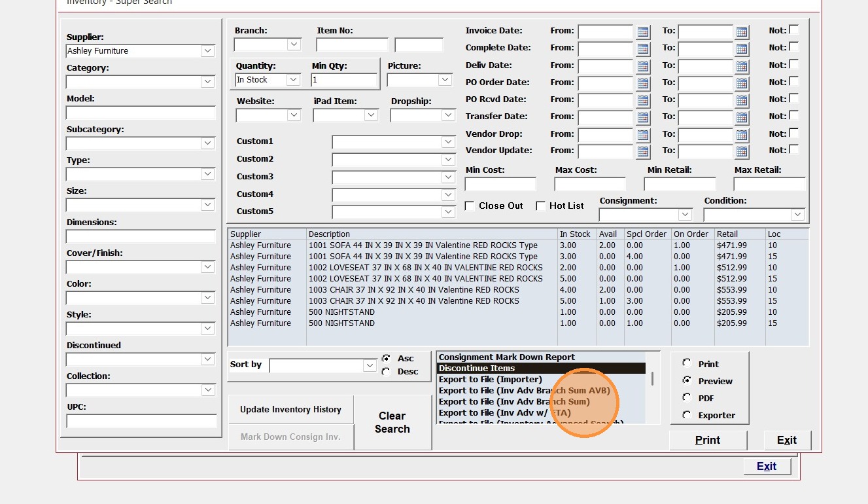Open PO Order Date To calendar
The height and width of the screenshot is (504, 868).
[x=741, y=83]
